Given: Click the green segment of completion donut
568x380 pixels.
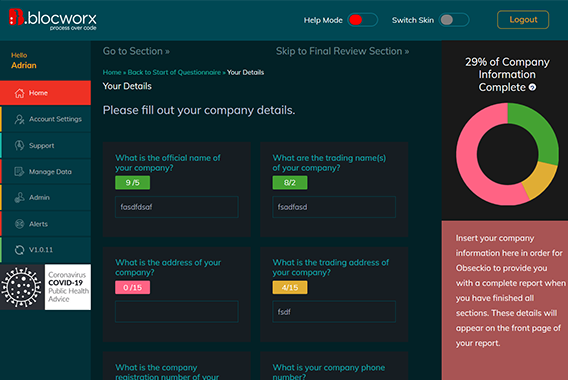Looking at the screenshot, I should coord(536,129).
